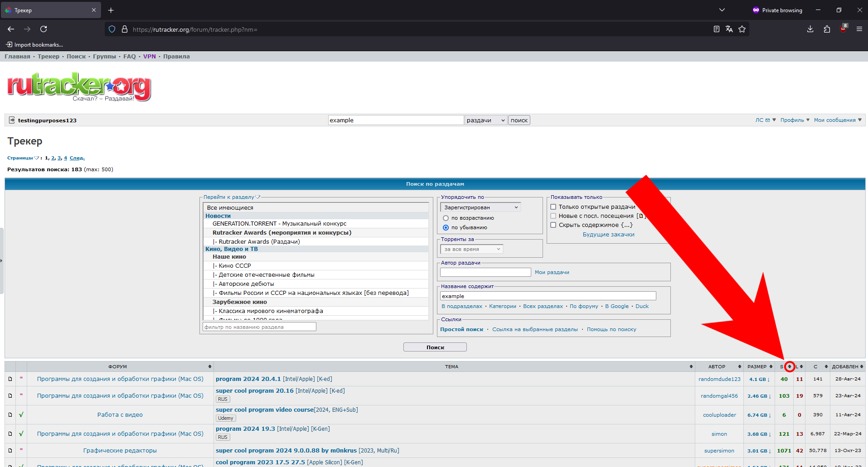Open Поиск in top navigation

76,57
